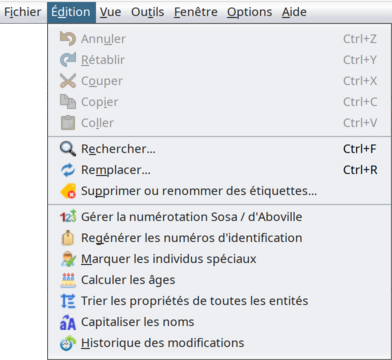Click the Copier pages icon

68,102
